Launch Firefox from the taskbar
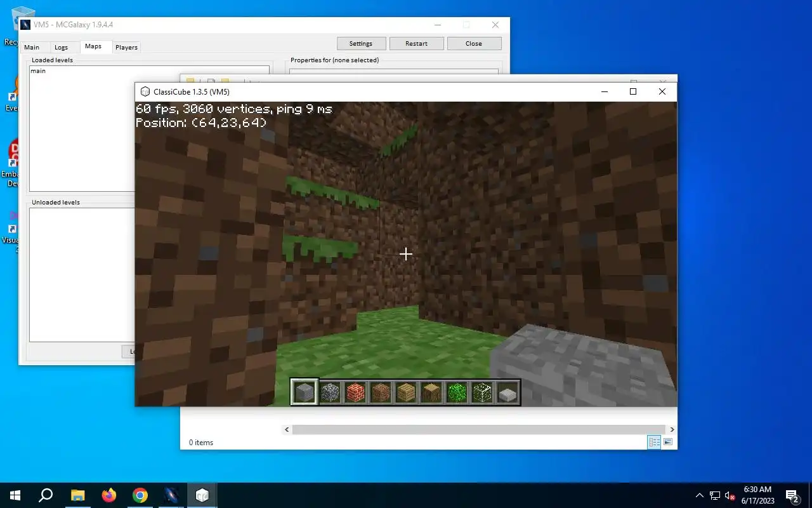The height and width of the screenshot is (508, 812). [x=109, y=495]
